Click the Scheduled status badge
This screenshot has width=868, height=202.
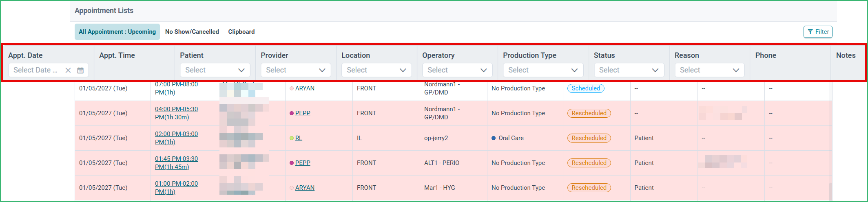coord(586,88)
